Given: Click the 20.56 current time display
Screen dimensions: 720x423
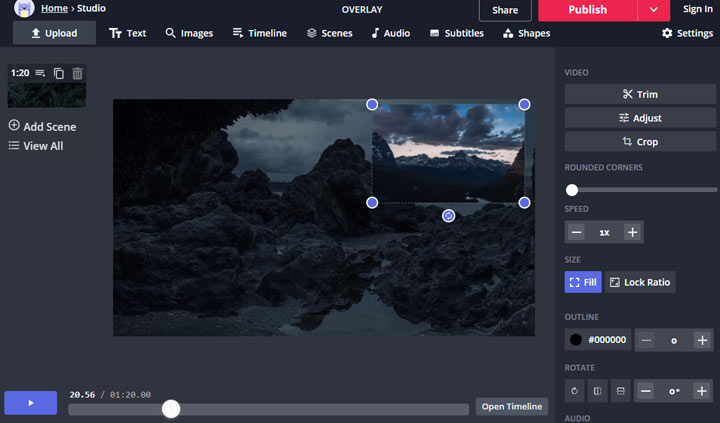Looking at the screenshot, I should (82, 395).
